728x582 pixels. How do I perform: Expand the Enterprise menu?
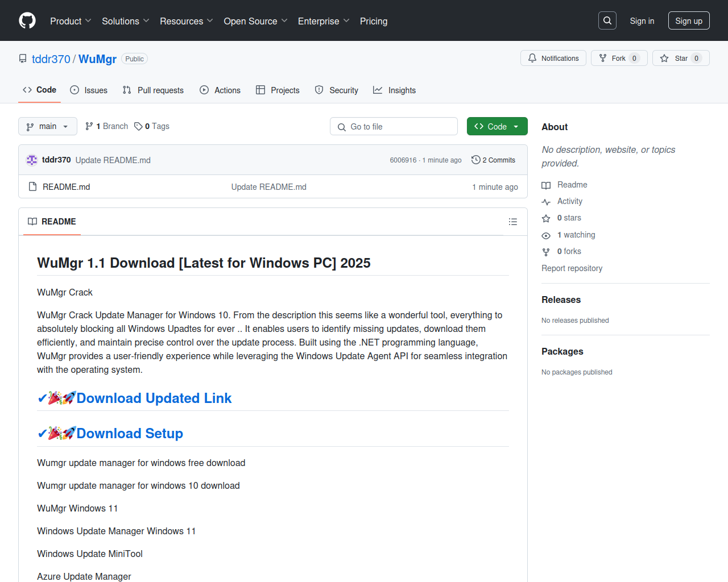point(324,21)
